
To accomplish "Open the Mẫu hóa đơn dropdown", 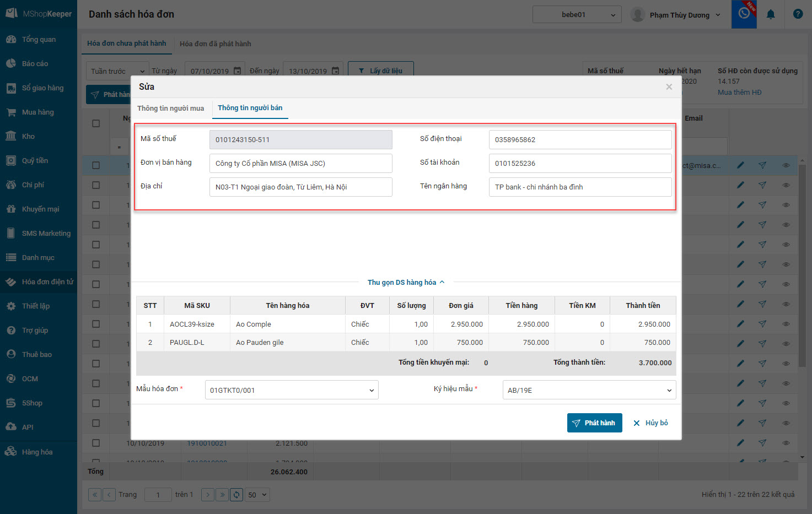I will click(292, 390).
